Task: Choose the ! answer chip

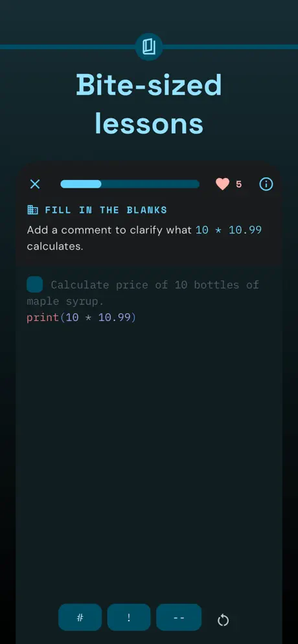Action: (x=129, y=617)
